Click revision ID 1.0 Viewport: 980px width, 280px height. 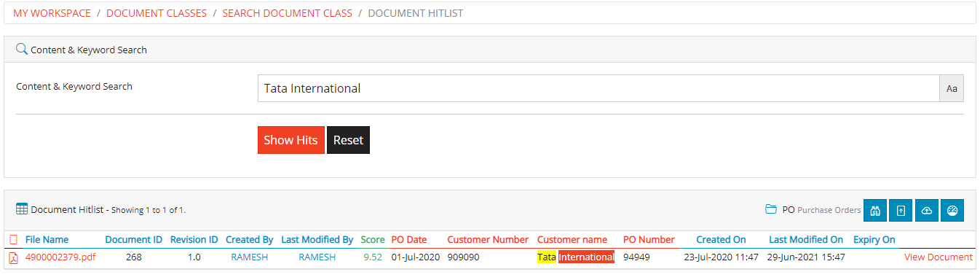(x=194, y=257)
